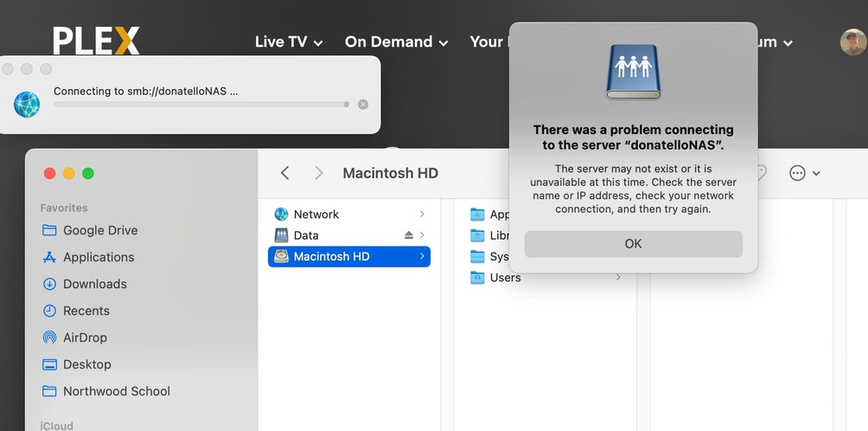Expand the Data row chevron

click(x=423, y=235)
